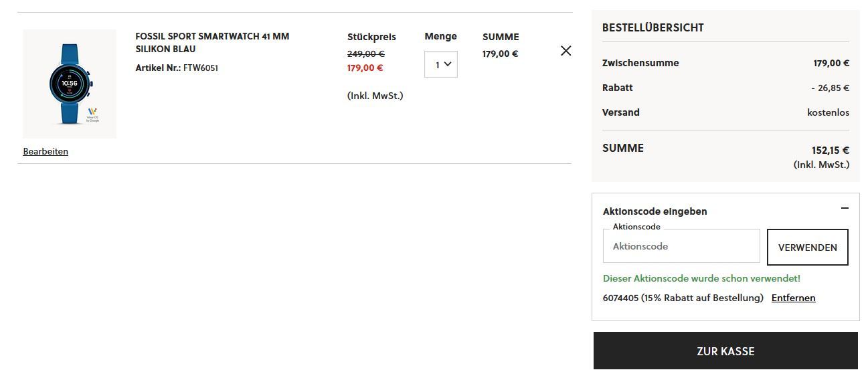Screen dimensions: 868x380
Task: Click the article number FTW6051
Action: [201, 68]
